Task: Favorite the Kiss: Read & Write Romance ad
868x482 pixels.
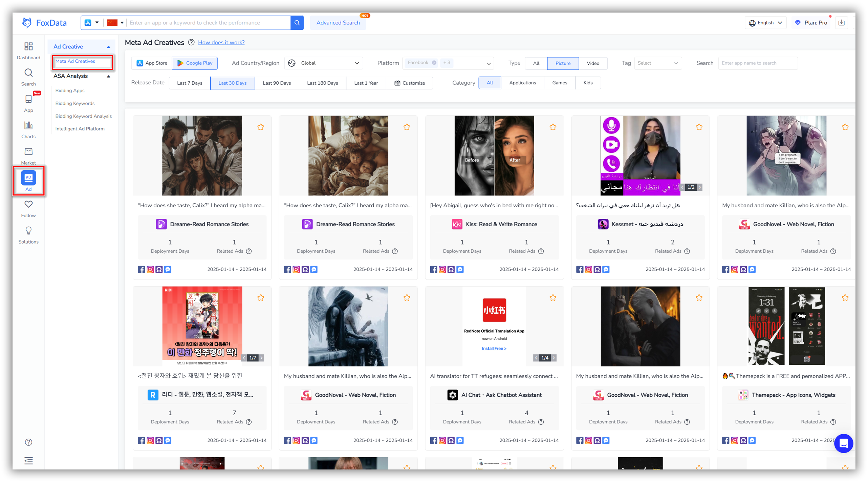Action: pos(553,127)
